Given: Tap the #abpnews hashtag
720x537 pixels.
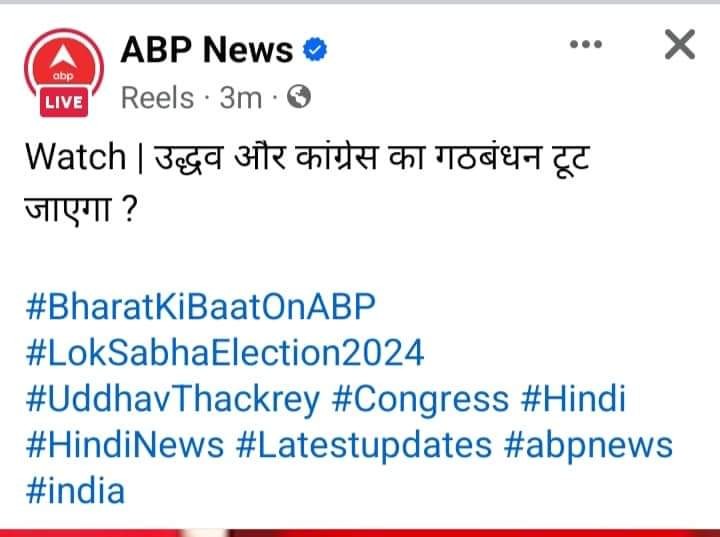Looking at the screenshot, I should pos(588,444).
